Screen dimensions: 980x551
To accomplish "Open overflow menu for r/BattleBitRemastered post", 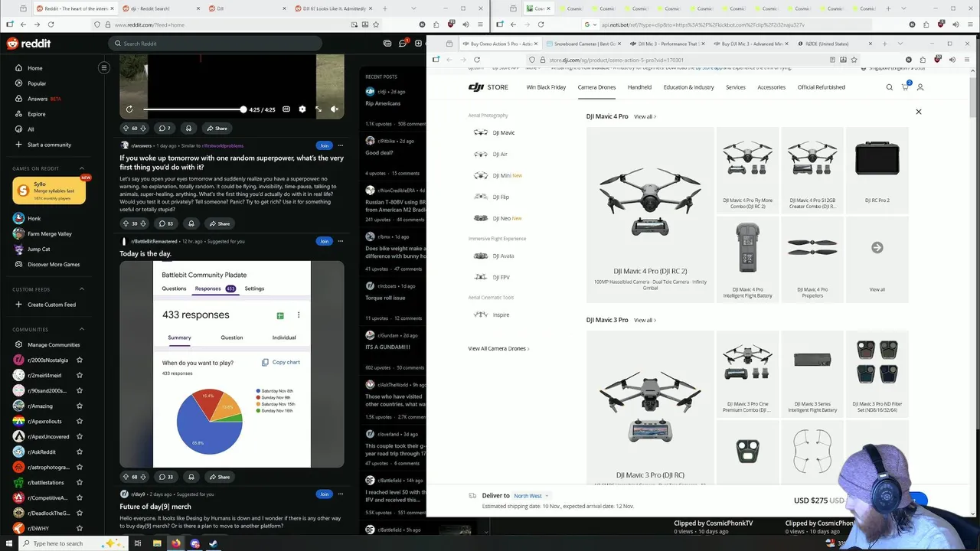I will tap(341, 241).
